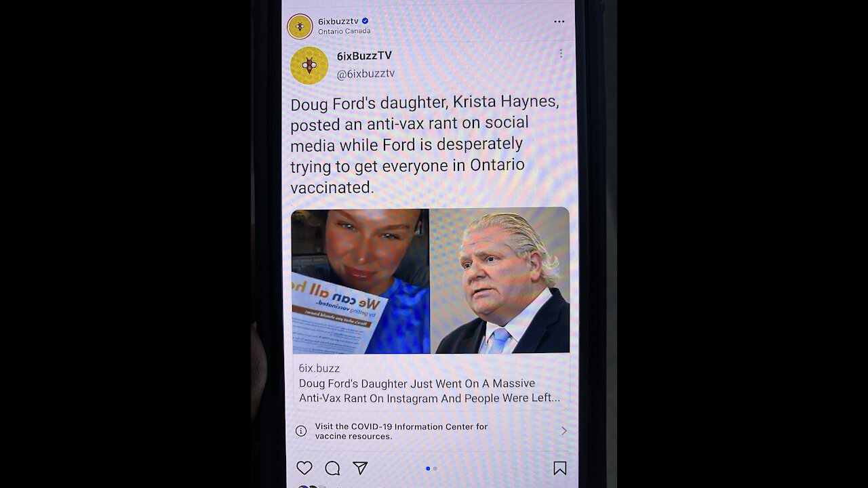Click the info icon beside COVID-19 notice

tap(301, 431)
